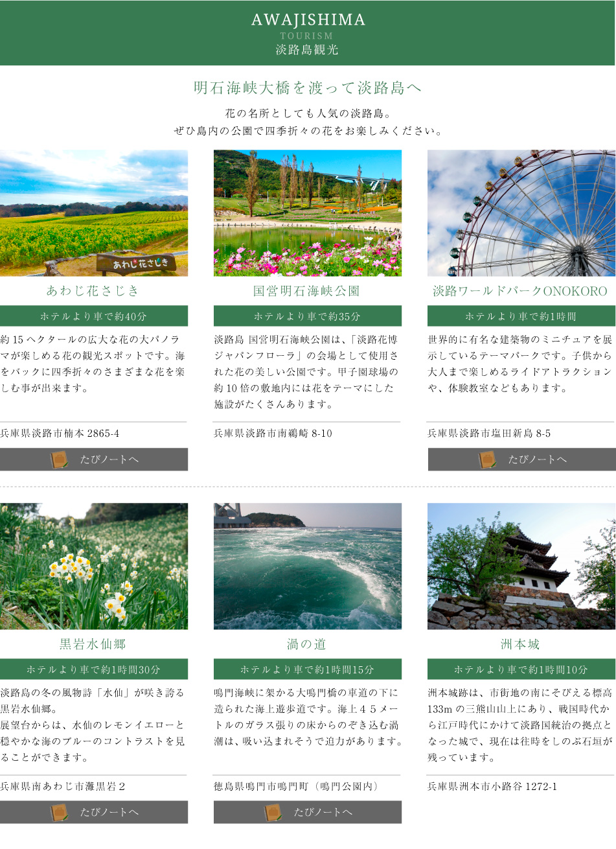Click the 淡路島観光 header subtitle
The width and height of the screenshot is (616, 849).
click(x=308, y=50)
